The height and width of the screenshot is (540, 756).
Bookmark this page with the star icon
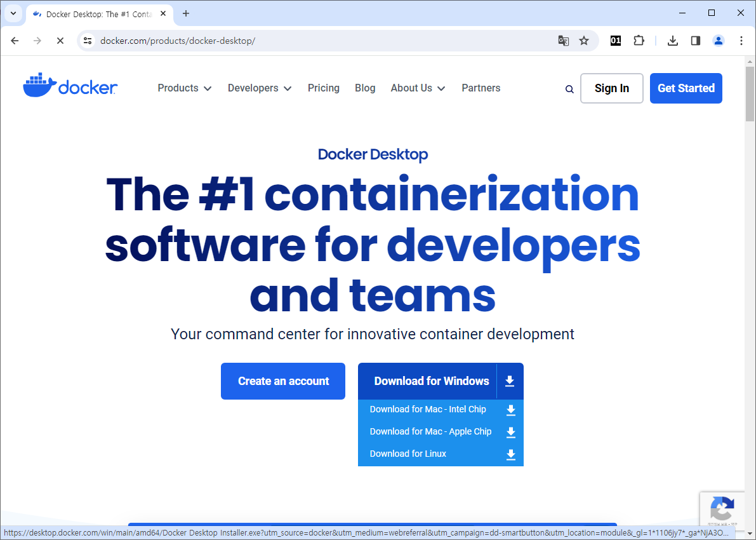pos(584,41)
